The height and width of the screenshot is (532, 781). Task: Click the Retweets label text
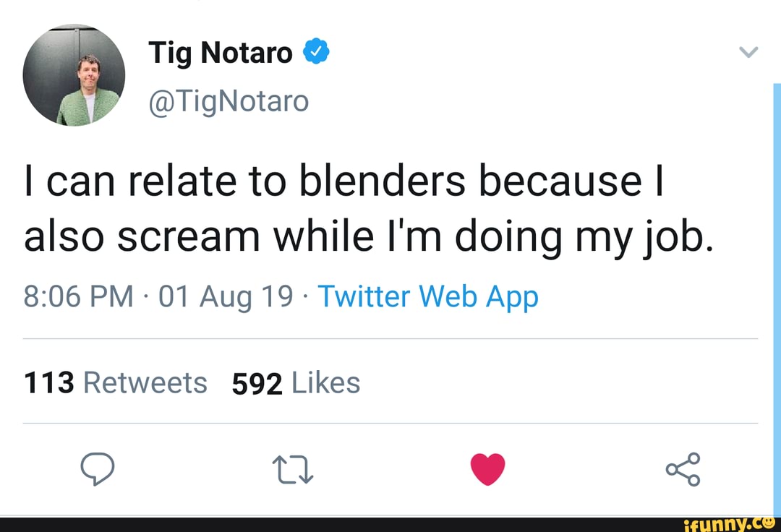tap(145, 382)
